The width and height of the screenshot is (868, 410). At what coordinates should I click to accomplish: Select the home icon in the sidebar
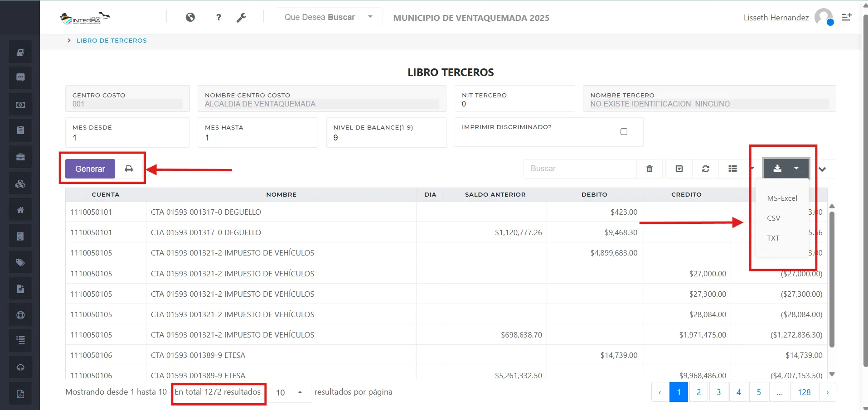pos(20,209)
